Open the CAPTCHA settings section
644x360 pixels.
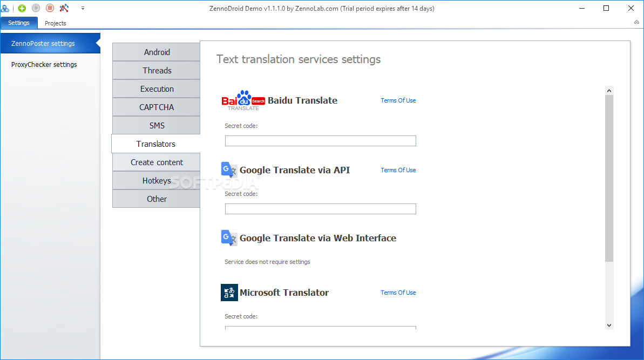pos(157,107)
